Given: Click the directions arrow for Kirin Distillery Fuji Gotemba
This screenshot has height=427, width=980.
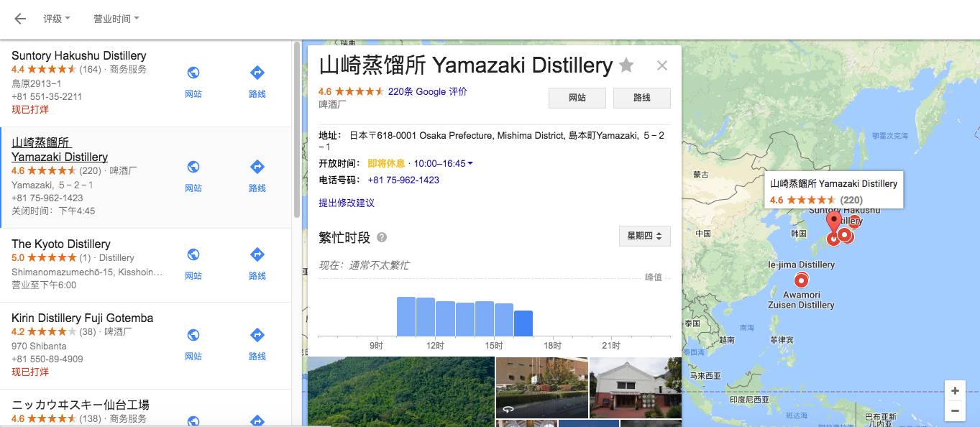Looking at the screenshot, I should point(257,334).
